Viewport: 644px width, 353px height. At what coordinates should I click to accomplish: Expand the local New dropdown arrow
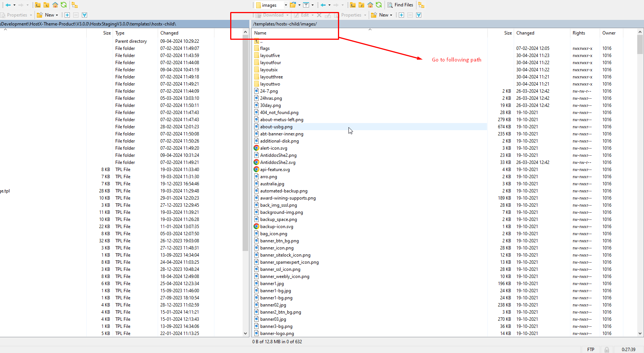[57, 15]
